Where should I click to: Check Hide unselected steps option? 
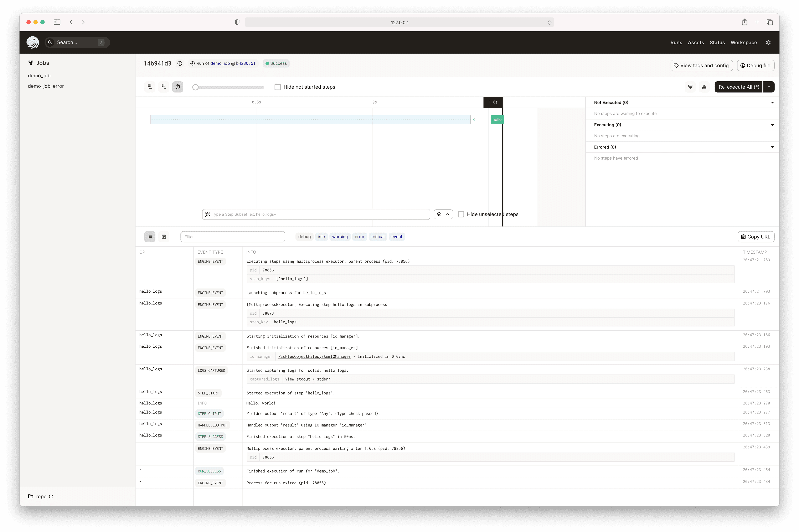461,215
